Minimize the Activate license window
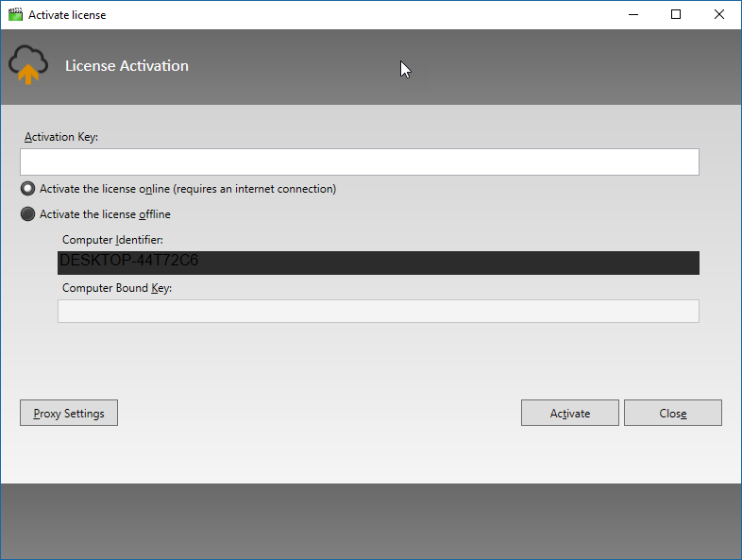 point(632,15)
